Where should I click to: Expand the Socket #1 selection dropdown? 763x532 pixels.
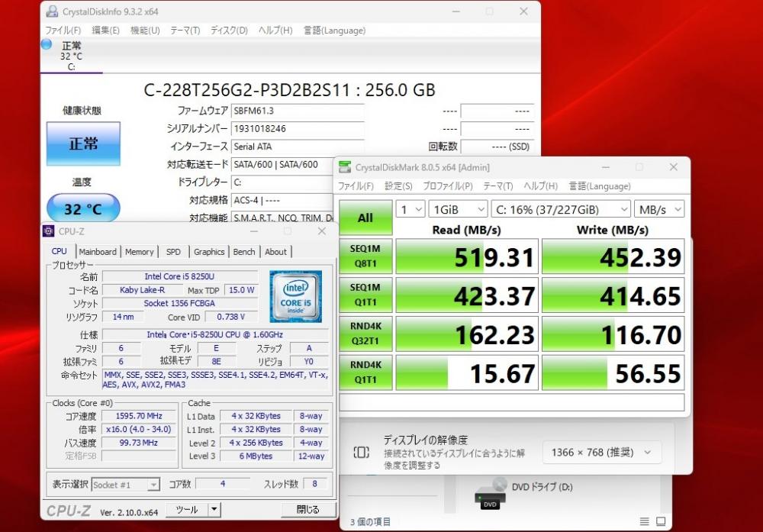click(x=126, y=485)
